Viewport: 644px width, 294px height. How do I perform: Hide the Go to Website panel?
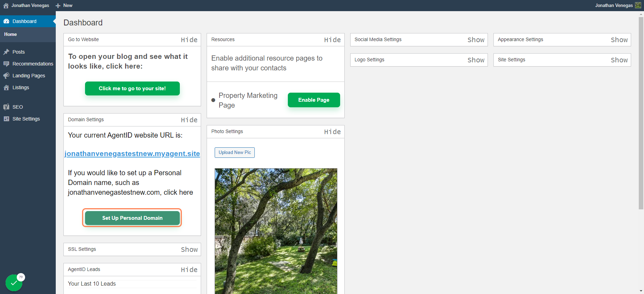click(189, 40)
